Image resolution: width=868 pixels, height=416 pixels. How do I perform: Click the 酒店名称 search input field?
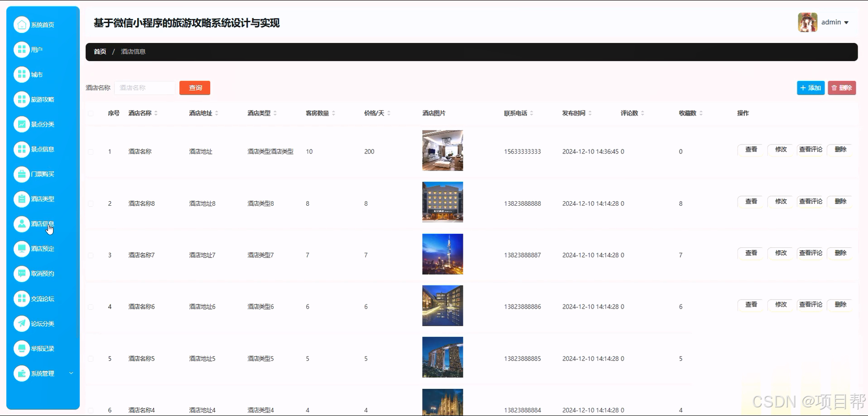click(x=145, y=87)
